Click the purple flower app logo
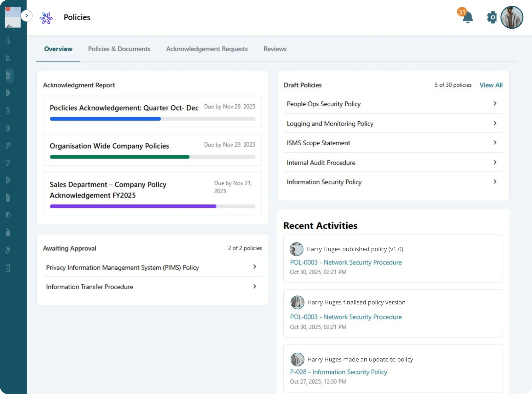 click(x=46, y=18)
